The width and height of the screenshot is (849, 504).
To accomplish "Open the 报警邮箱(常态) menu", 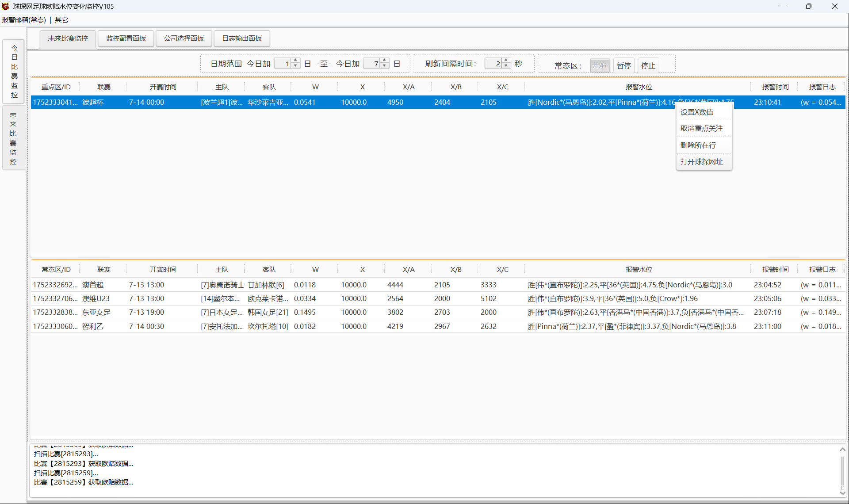I will (24, 20).
